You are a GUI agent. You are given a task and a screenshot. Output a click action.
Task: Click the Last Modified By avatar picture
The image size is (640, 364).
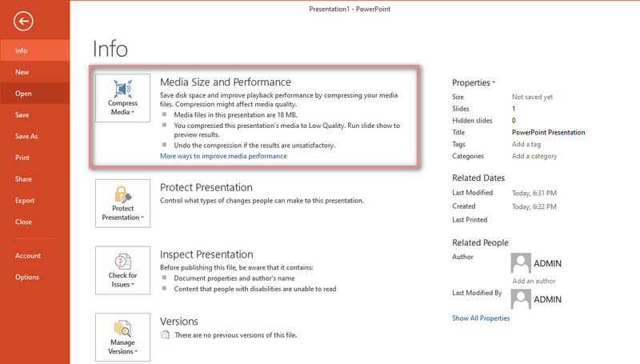click(521, 298)
